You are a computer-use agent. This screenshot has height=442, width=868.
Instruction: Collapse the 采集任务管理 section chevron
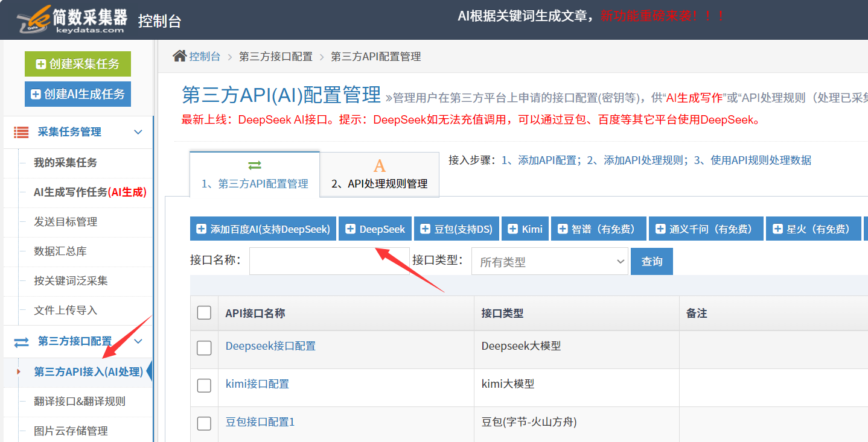[x=138, y=132]
